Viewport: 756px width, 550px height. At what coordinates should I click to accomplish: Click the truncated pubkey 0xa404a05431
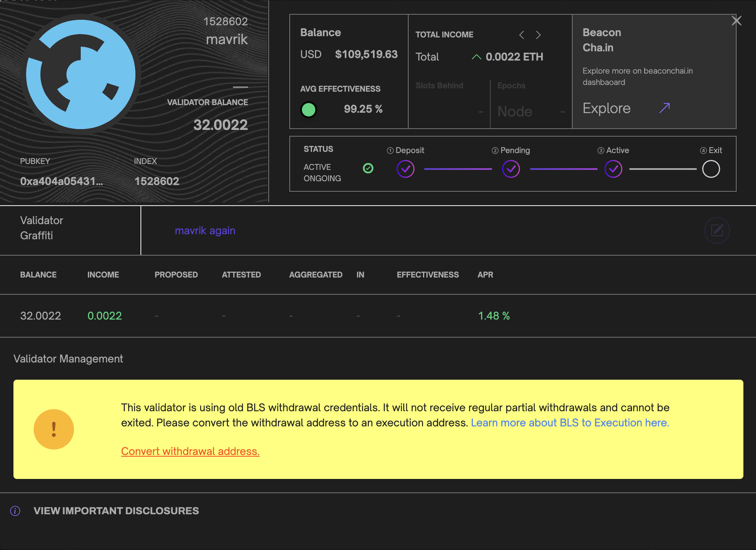(61, 181)
